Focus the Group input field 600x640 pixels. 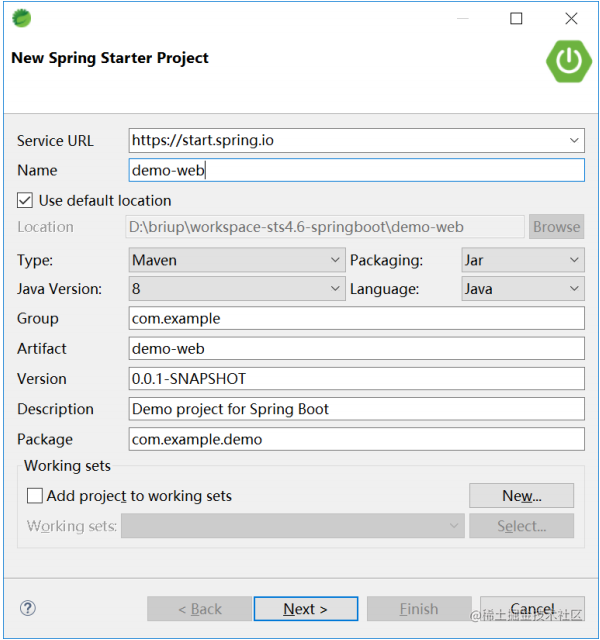tap(356, 319)
